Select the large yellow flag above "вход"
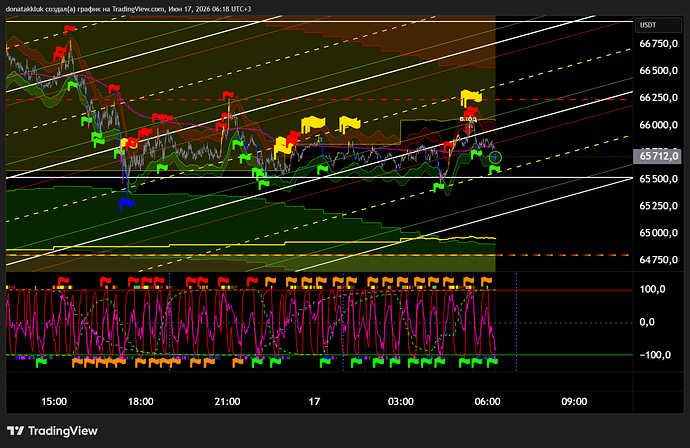 [x=471, y=98]
